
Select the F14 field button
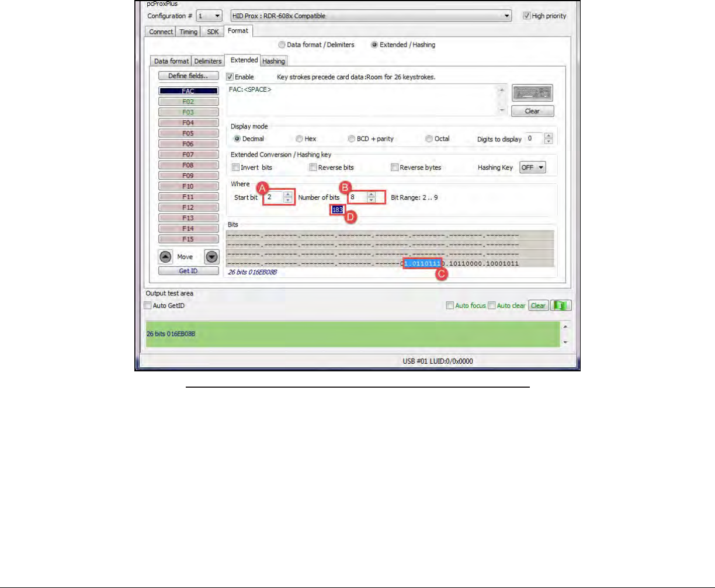(x=189, y=229)
